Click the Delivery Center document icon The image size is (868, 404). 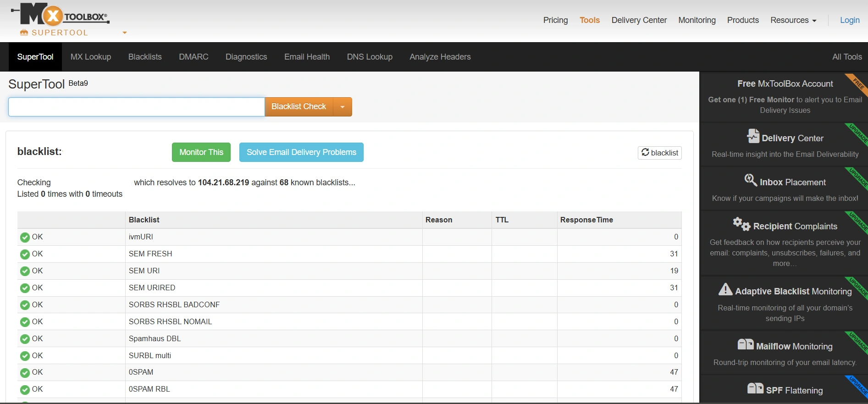tap(753, 136)
